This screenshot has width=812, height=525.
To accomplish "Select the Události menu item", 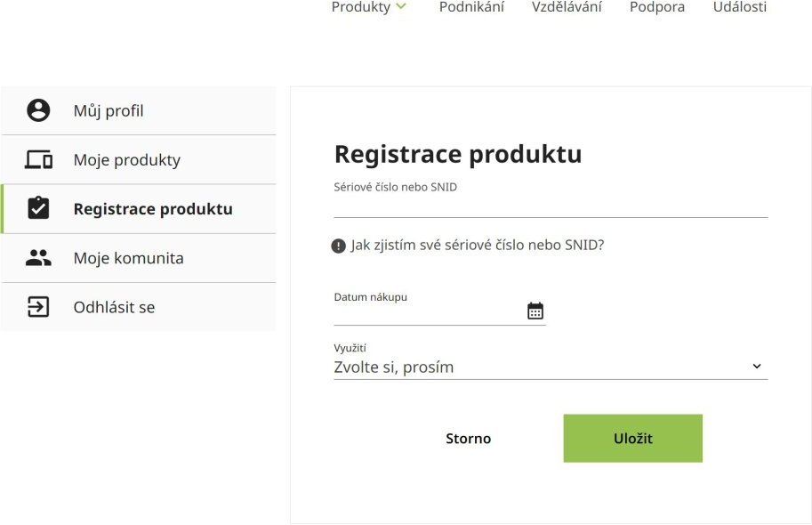I will 739,7.
